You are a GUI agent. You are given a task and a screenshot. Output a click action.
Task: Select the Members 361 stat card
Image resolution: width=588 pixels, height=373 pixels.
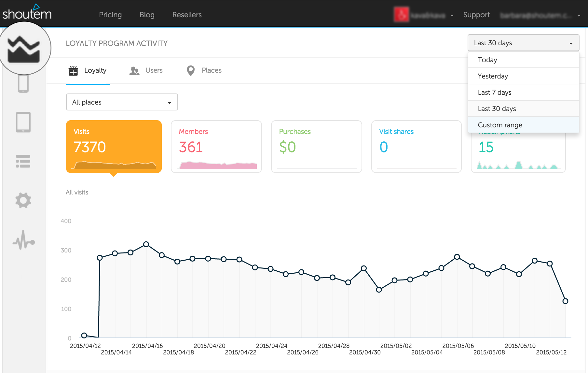tap(216, 147)
